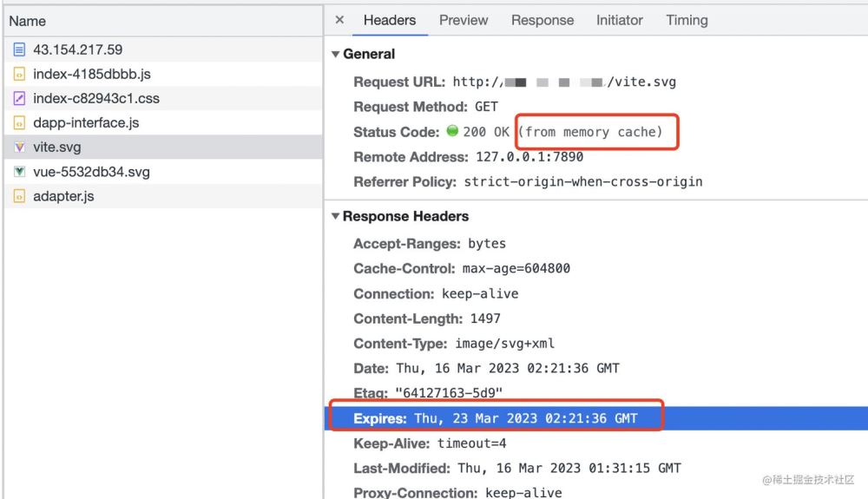Screen dimensions: 868x499
Task: Click the highlighted Expires header row
Action: point(596,418)
